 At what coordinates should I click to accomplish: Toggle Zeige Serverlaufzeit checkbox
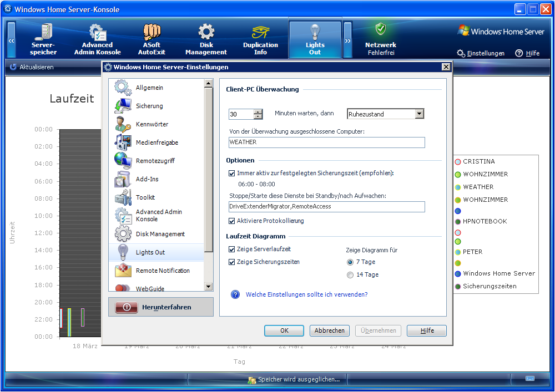click(x=231, y=249)
